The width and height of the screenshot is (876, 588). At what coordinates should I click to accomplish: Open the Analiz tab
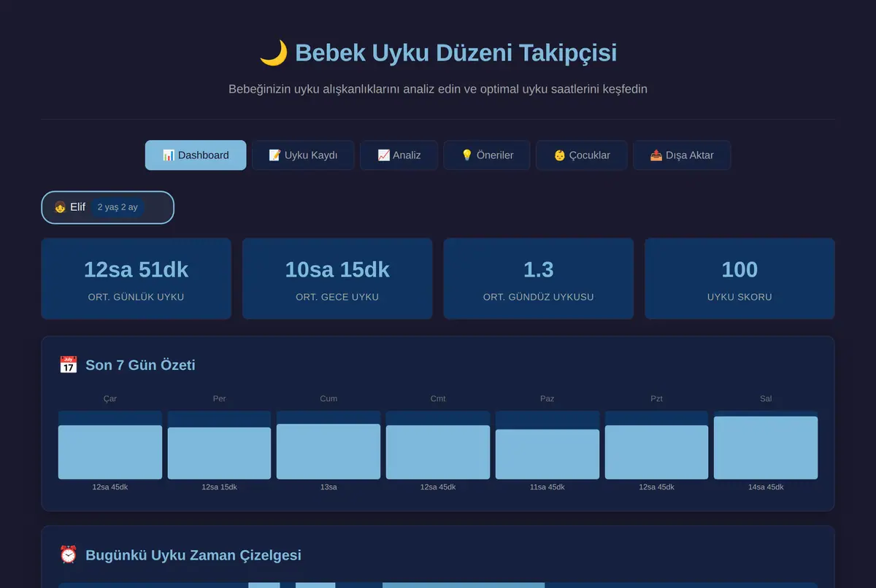pos(399,155)
